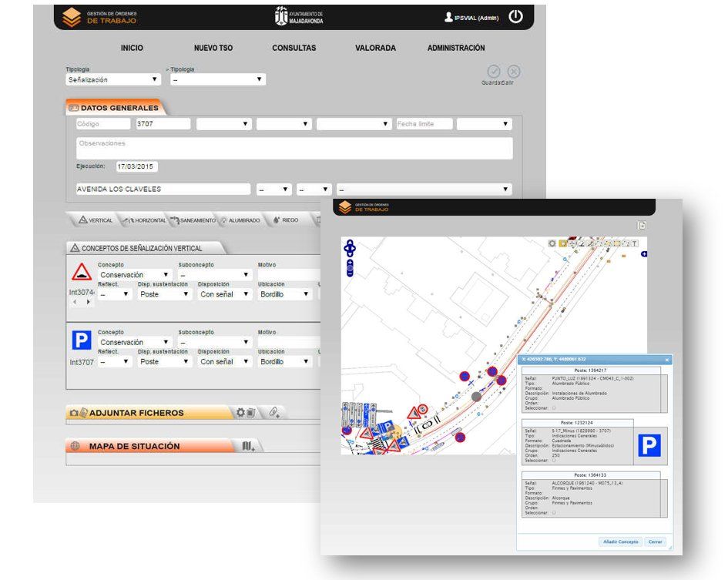Switch to the ALUMBRADO tab
The image size is (728, 580).
(x=240, y=220)
